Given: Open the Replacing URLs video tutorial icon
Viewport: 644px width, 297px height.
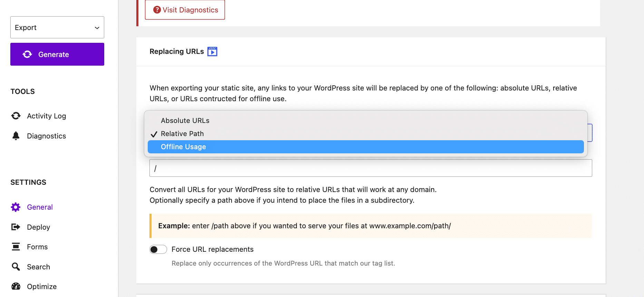Looking at the screenshot, I should [212, 51].
